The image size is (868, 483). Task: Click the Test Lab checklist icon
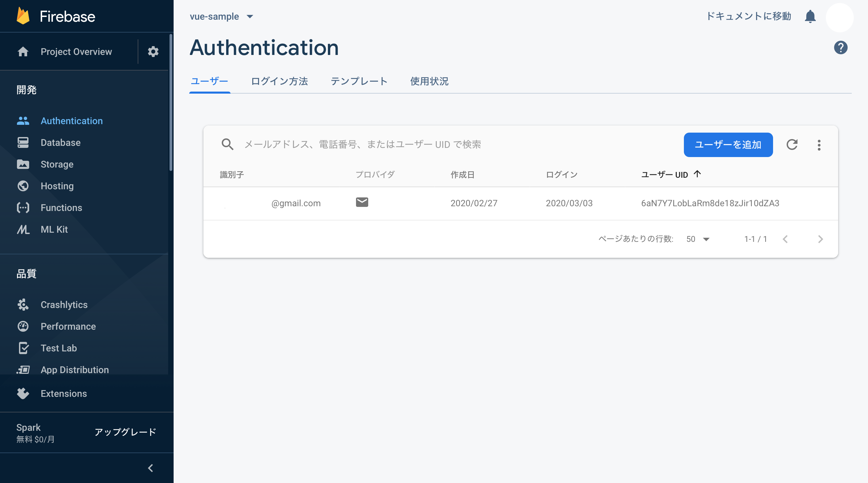pos(24,348)
